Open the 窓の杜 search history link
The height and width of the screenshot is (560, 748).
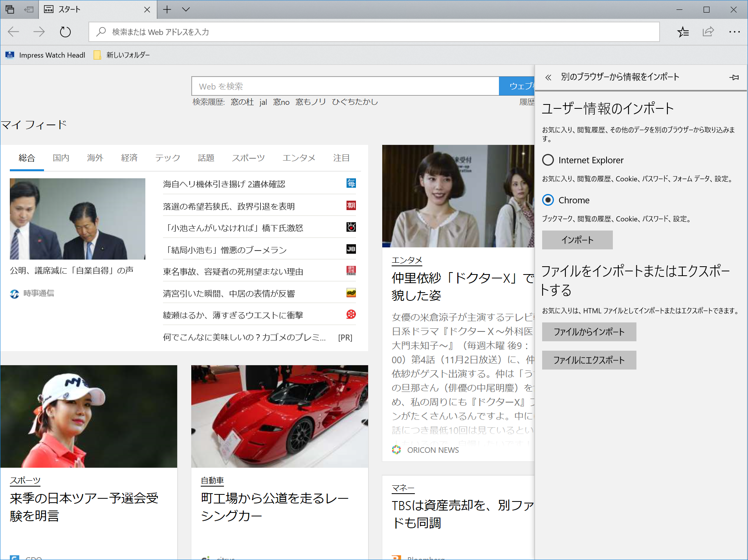tap(242, 102)
